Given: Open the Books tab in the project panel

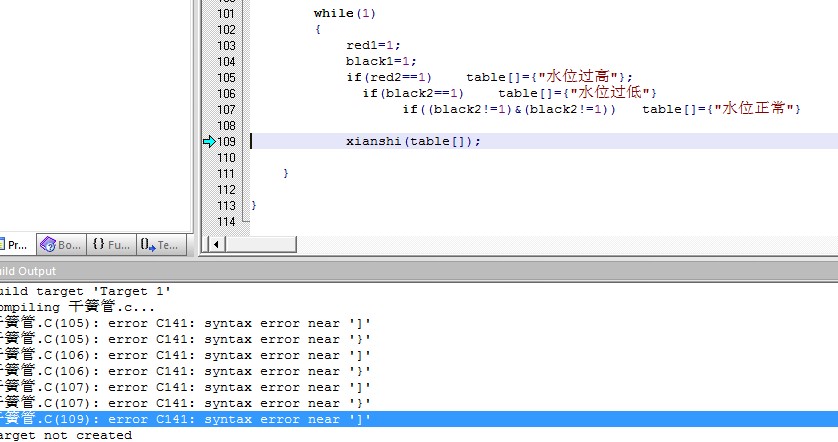Looking at the screenshot, I should click(x=60, y=245).
